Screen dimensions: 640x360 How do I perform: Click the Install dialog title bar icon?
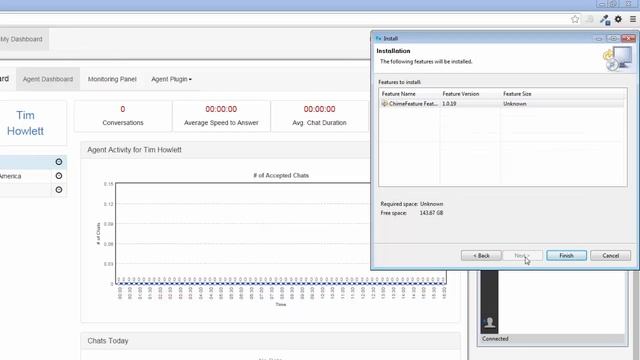click(378, 38)
